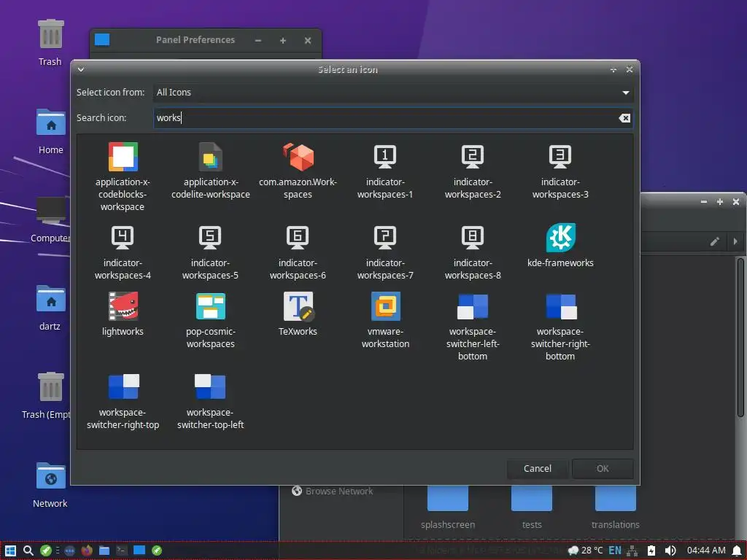
Task: Pick indicator-workspaces-7 icon
Action: tap(385, 238)
